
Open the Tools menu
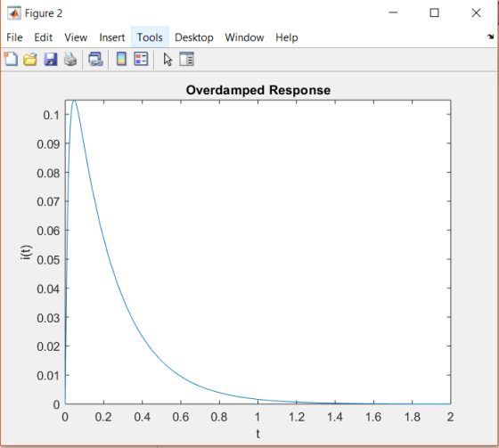150,37
